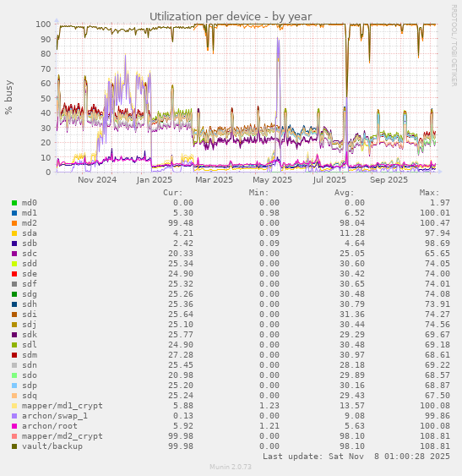
Task: Click the 'Mar 2025' x-axis label
Action: (214, 180)
